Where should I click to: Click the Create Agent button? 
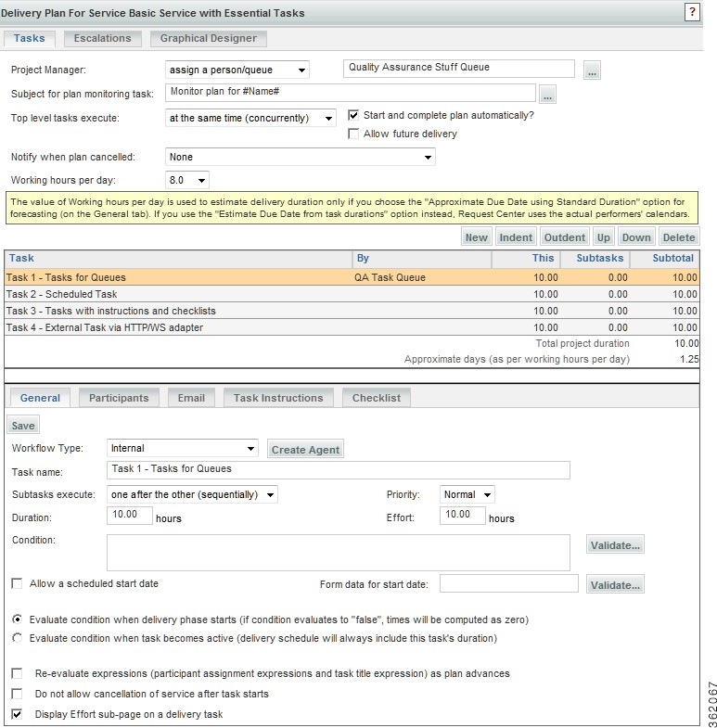point(305,450)
